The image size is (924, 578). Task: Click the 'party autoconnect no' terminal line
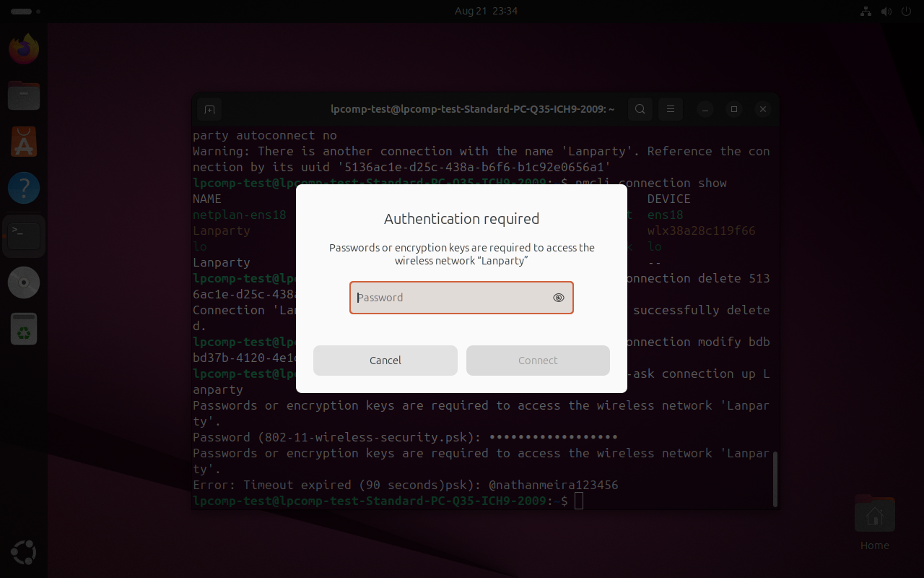(x=265, y=135)
